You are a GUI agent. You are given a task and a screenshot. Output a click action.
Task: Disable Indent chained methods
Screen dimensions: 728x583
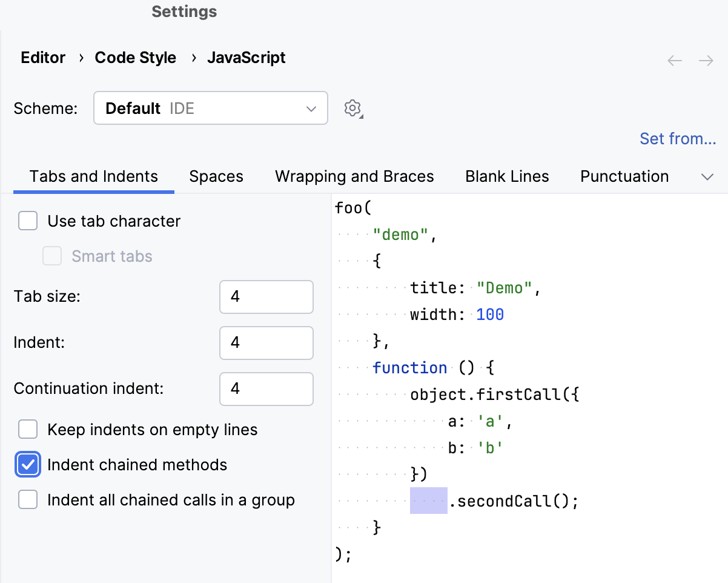point(27,464)
